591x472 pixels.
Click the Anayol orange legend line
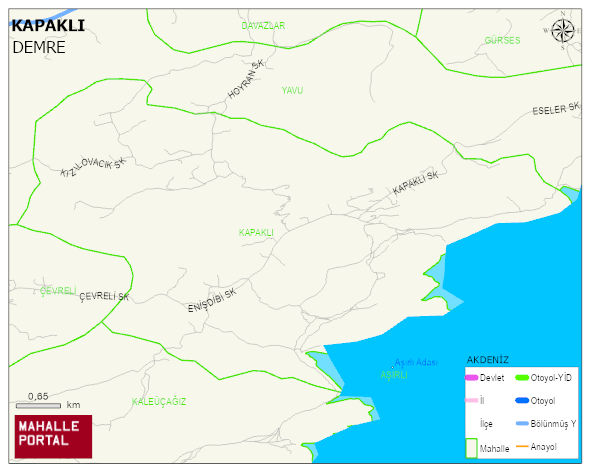[x=522, y=446]
